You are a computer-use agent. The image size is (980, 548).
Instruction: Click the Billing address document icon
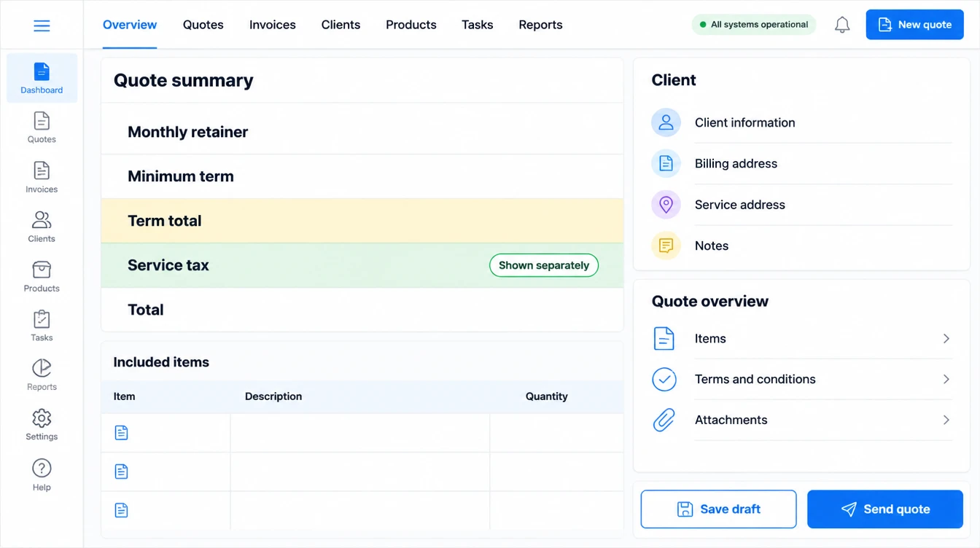666,164
